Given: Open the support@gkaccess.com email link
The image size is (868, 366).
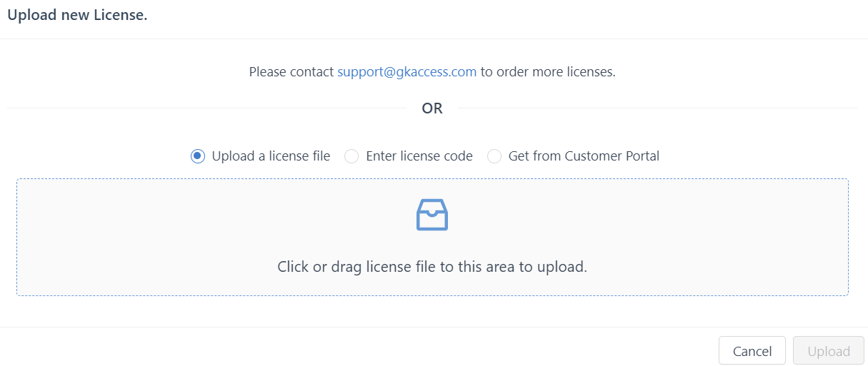Looking at the screenshot, I should [x=407, y=72].
